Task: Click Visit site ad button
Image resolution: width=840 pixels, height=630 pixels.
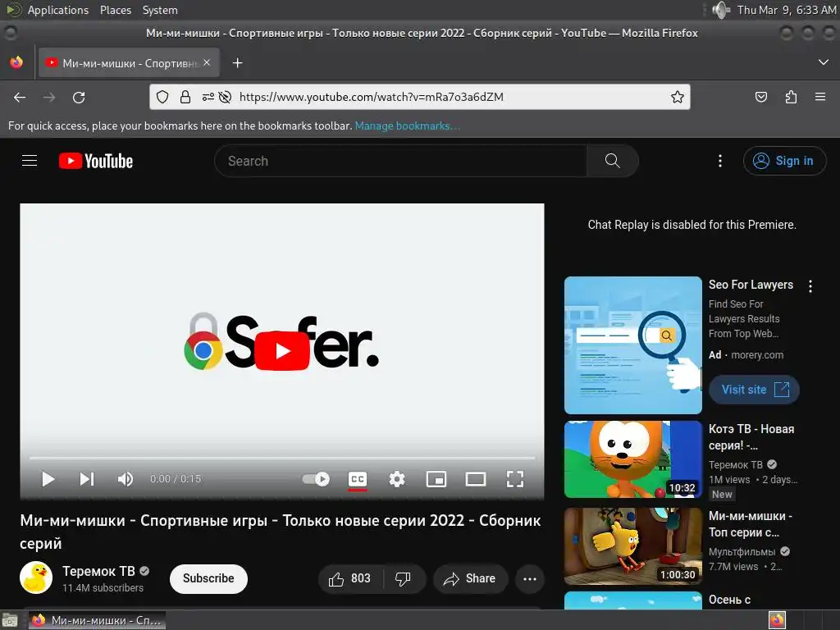Action: [x=755, y=390]
